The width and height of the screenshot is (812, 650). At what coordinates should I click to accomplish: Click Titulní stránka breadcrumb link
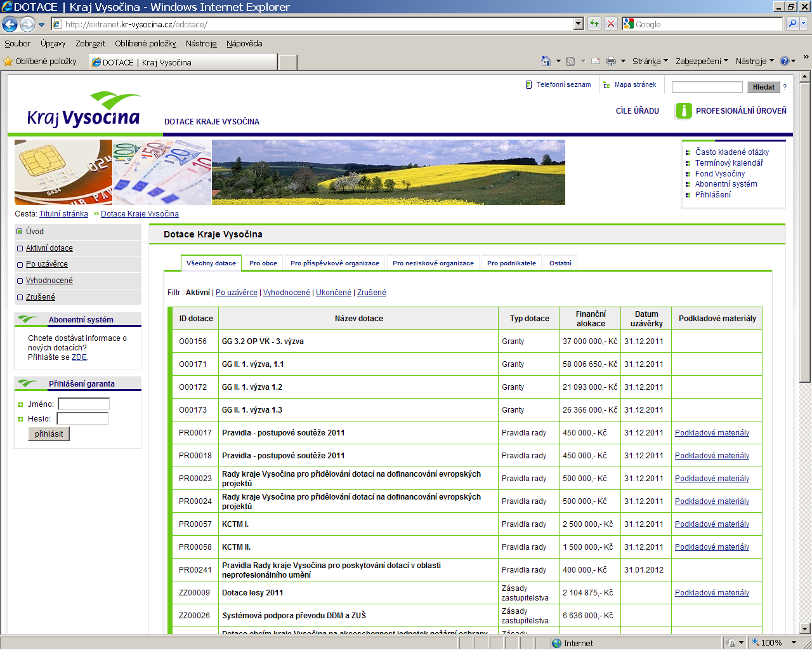tap(63, 214)
